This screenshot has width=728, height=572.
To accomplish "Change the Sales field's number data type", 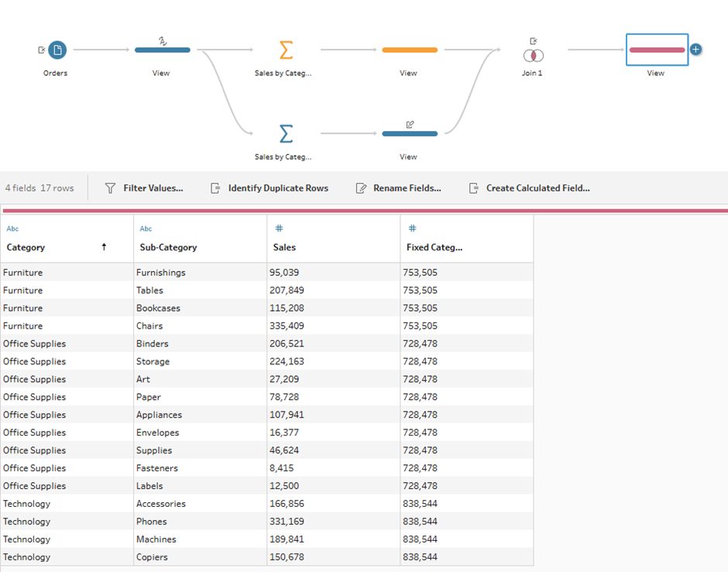I will [x=279, y=229].
